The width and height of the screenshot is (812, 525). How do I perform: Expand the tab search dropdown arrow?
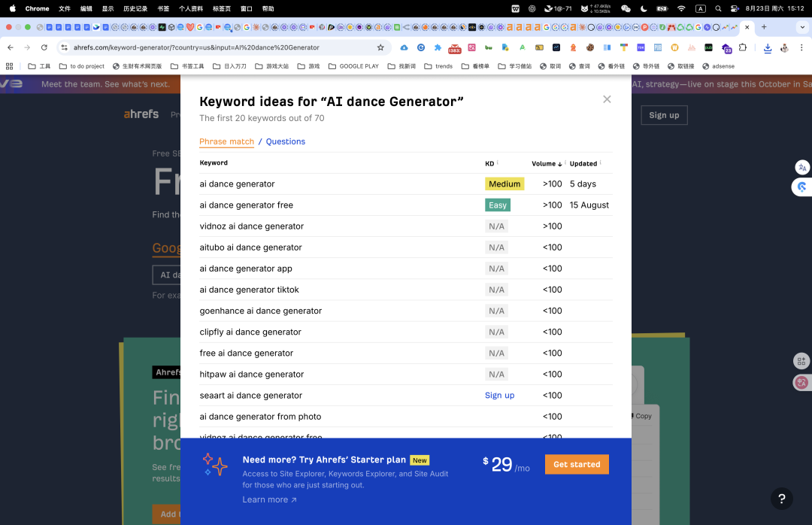tap(803, 27)
